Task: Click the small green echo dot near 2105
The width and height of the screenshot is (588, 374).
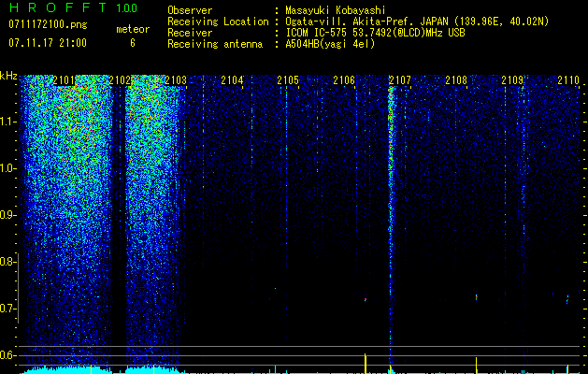Action: click(275, 289)
